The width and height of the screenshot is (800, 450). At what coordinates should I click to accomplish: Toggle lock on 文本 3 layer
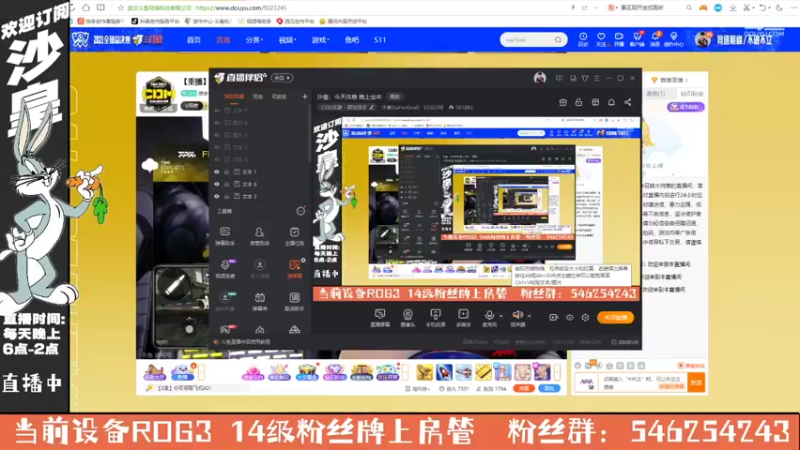(x=227, y=196)
